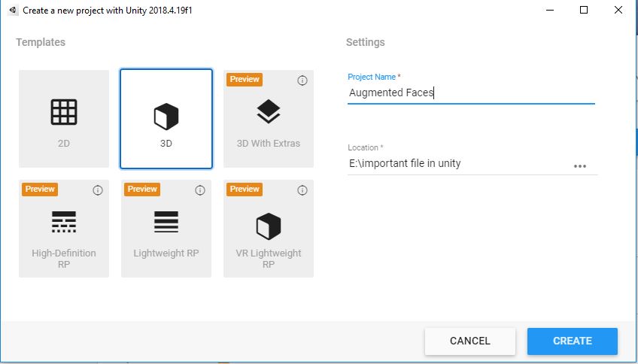
Task: Open info for VR Lightweight RP template
Action: [302, 190]
